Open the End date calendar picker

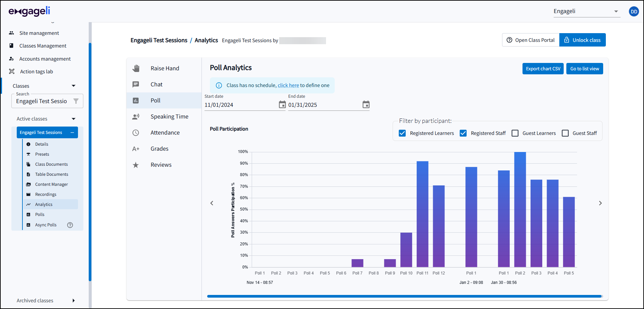[366, 104]
